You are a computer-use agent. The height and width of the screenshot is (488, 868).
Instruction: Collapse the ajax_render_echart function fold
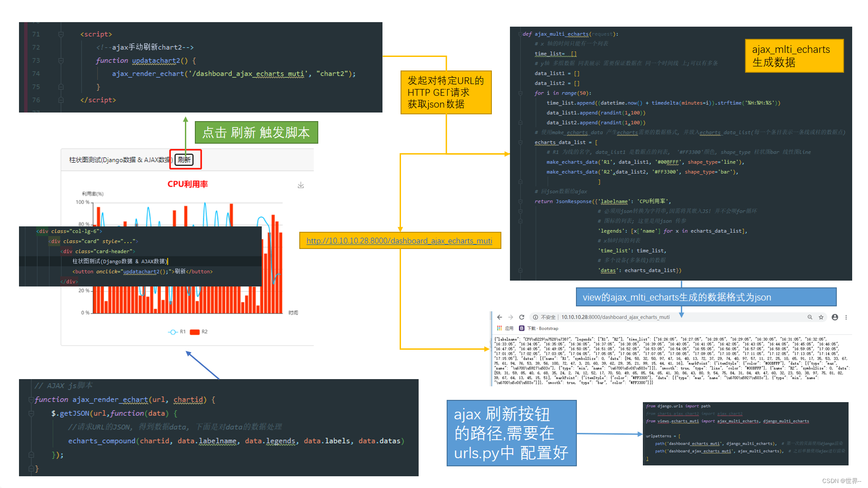point(31,400)
